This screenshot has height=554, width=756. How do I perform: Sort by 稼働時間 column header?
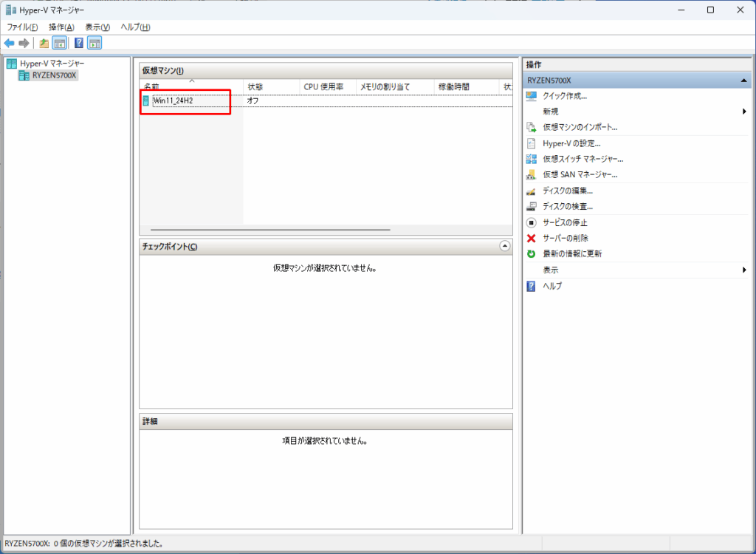[x=467, y=86]
